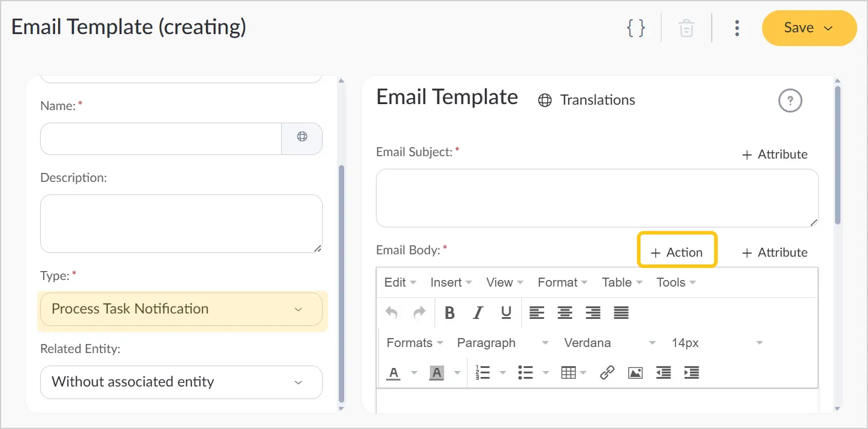This screenshot has width=868, height=429.
Task: Click into the Description text area
Action: click(x=181, y=224)
